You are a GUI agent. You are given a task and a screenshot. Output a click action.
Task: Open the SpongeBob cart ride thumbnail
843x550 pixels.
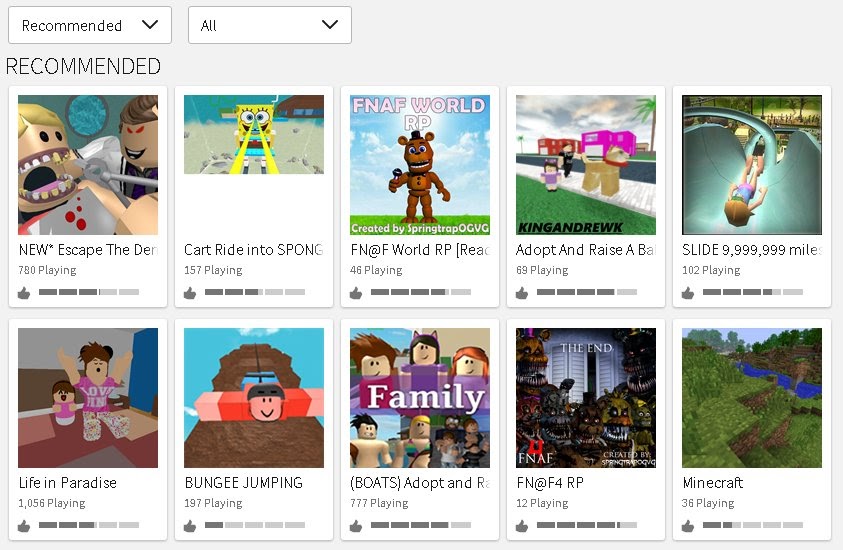tap(254, 134)
